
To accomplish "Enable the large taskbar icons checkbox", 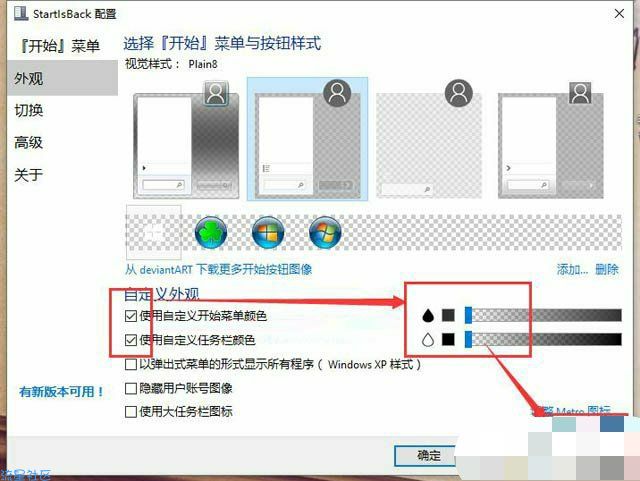I will (131, 412).
